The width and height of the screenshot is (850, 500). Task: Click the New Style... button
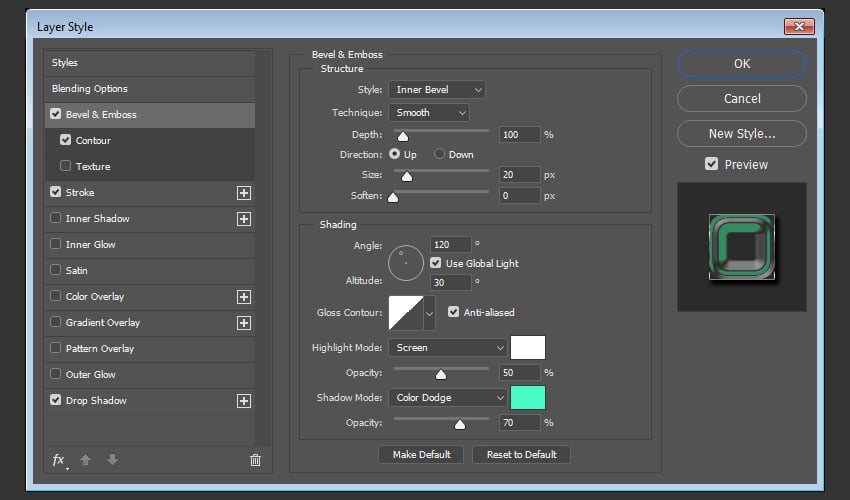point(742,133)
